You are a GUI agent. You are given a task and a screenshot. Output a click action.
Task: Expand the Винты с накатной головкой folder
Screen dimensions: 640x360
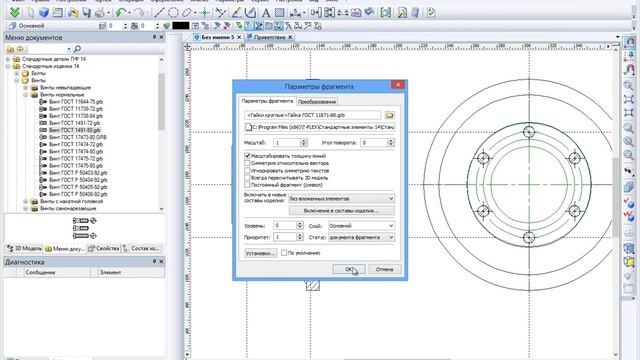[x=26, y=202]
